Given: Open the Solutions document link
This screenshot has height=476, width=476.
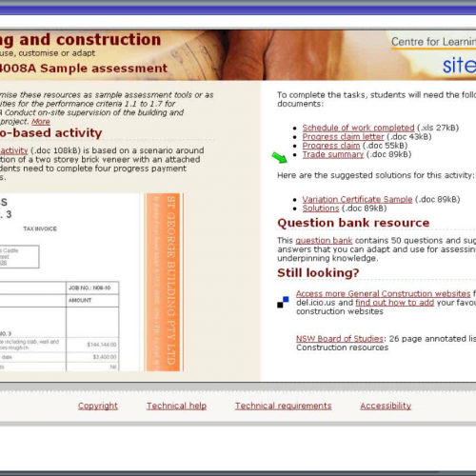Looking at the screenshot, I should 321,208.
